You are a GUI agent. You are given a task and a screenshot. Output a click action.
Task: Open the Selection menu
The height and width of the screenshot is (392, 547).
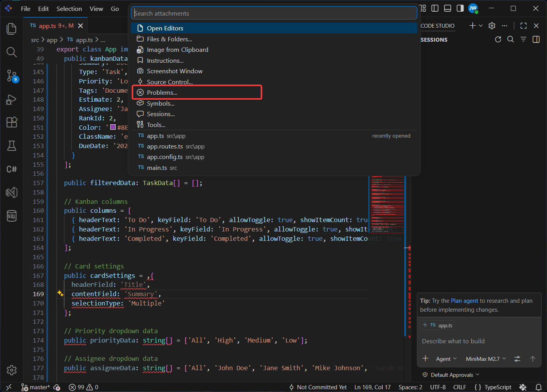[x=69, y=9]
